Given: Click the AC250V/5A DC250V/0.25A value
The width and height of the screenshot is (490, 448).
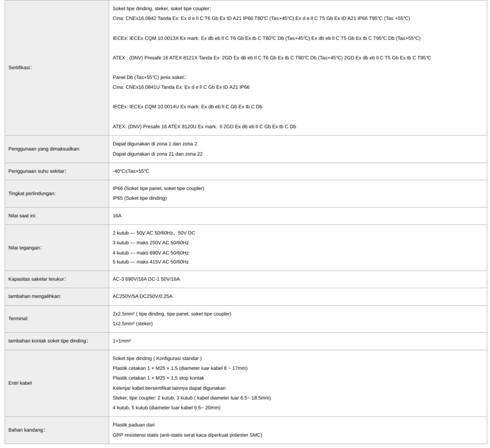Looking at the screenshot, I should click(142, 296).
